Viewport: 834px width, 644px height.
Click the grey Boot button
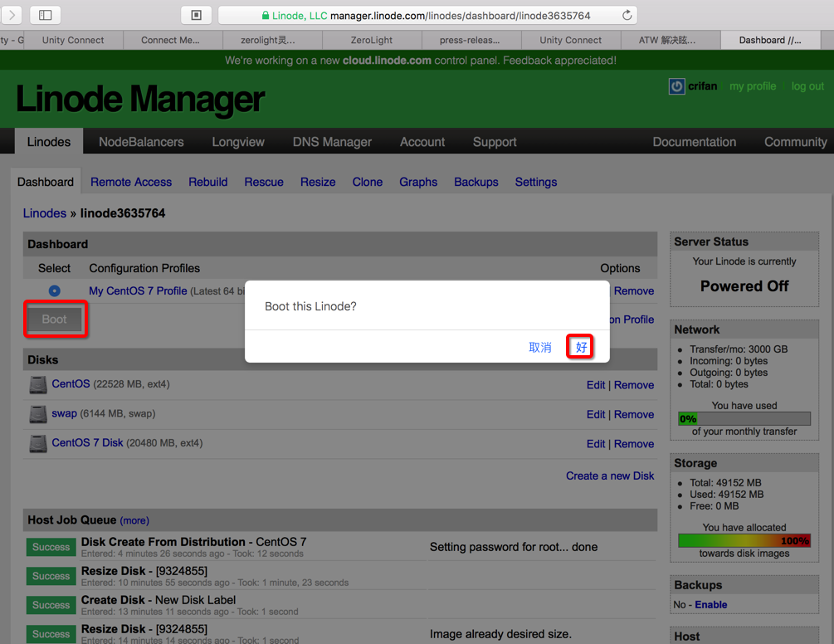coord(54,319)
